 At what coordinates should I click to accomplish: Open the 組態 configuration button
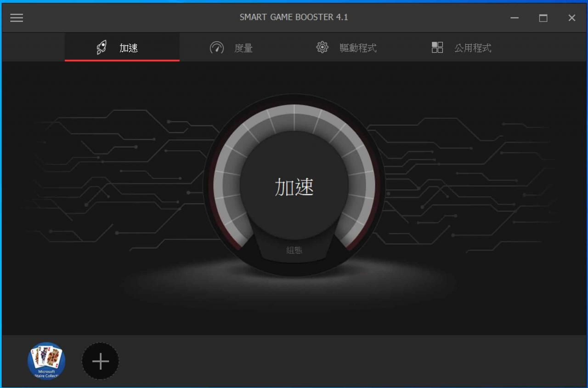pyautogui.click(x=294, y=250)
